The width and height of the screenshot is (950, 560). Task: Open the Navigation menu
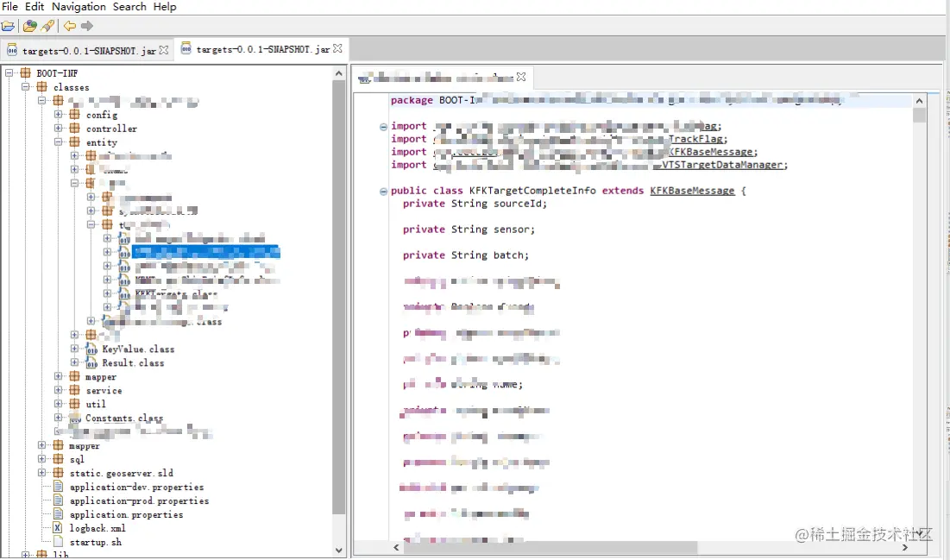tap(79, 6)
